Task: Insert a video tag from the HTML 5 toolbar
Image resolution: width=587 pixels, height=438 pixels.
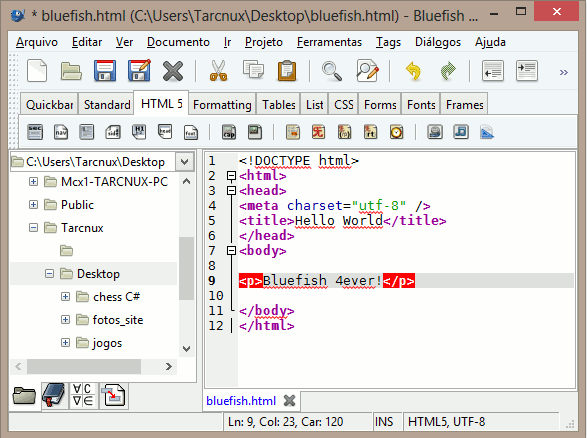Action: [x=435, y=132]
